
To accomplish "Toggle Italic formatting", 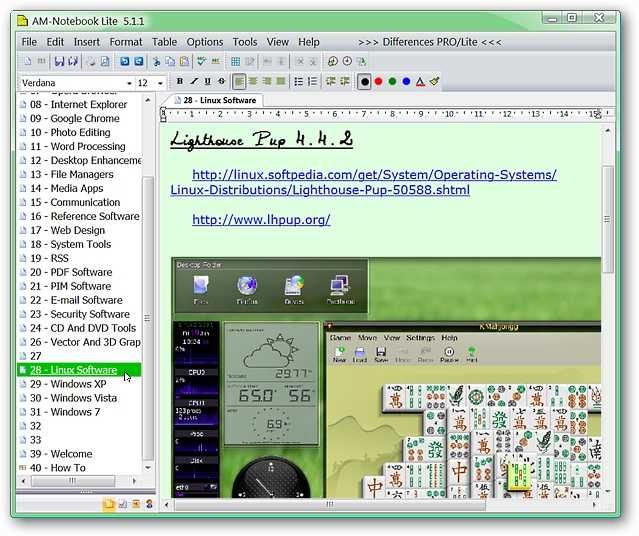I will [x=194, y=82].
